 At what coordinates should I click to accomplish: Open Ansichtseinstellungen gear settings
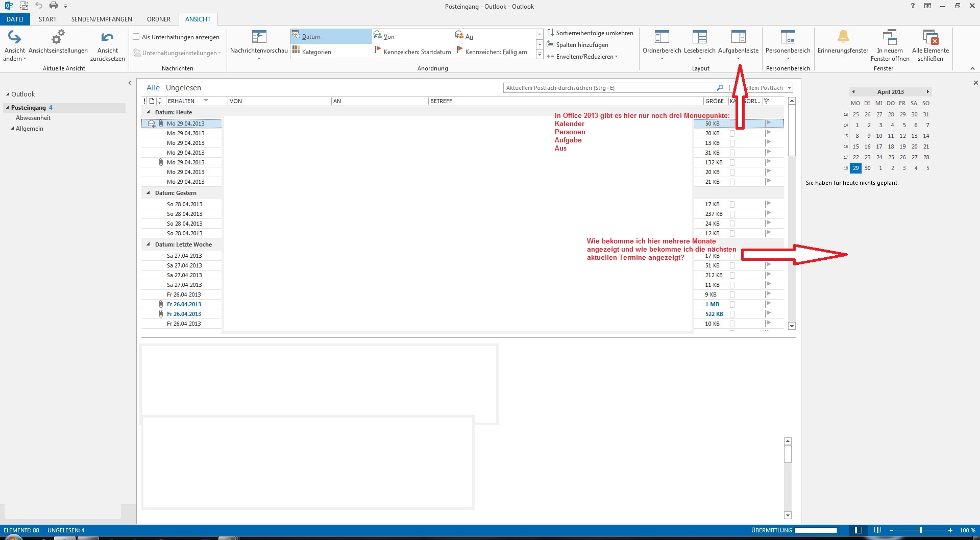[x=58, y=42]
